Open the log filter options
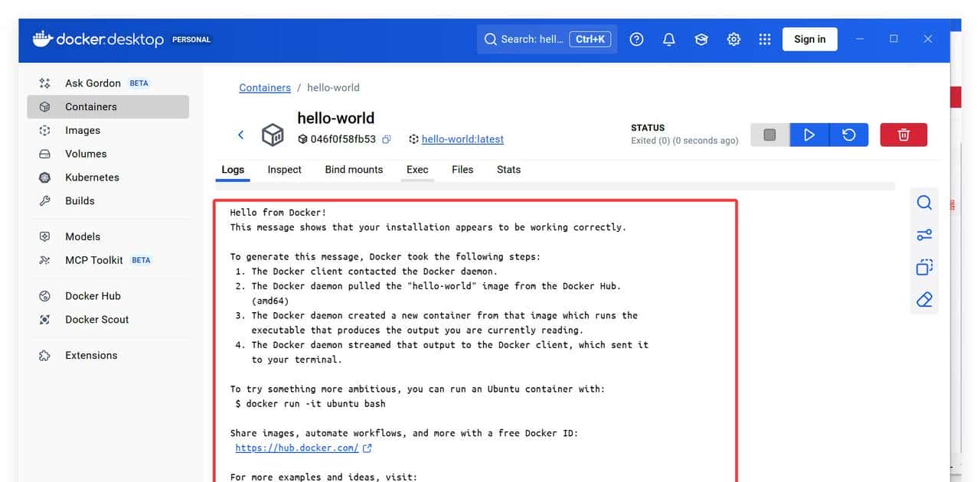This screenshot has height=482, width=980. point(924,234)
